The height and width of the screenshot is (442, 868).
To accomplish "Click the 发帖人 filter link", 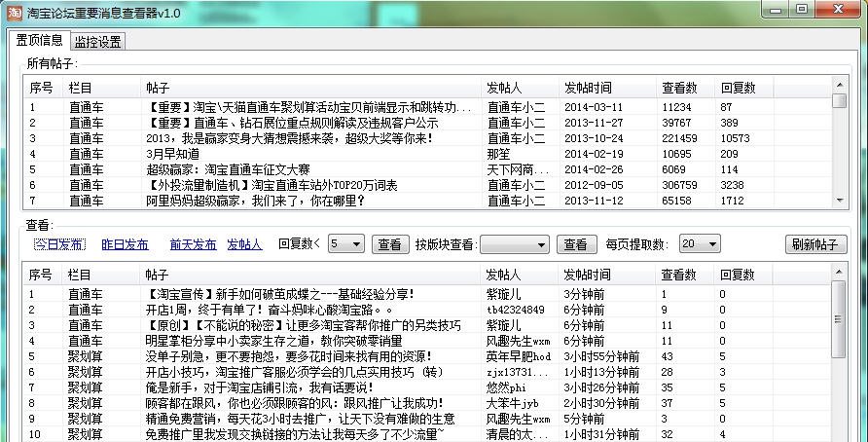I will point(244,244).
